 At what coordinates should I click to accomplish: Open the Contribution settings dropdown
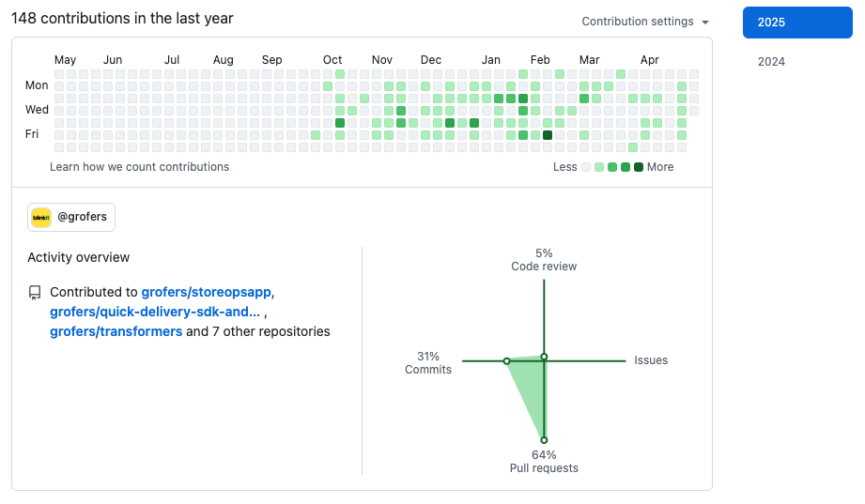pos(644,22)
